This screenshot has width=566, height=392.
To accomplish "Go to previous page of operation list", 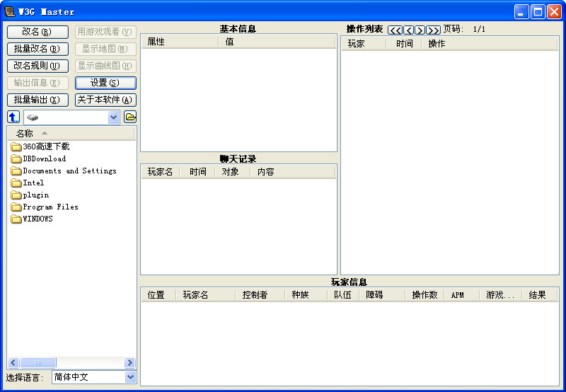I will click(x=409, y=30).
